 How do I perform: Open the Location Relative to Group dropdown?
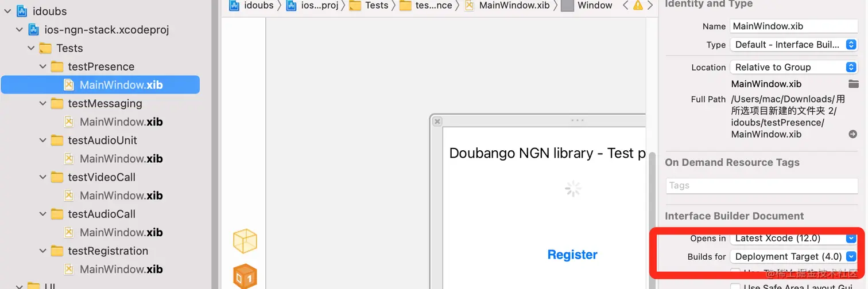point(793,67)
